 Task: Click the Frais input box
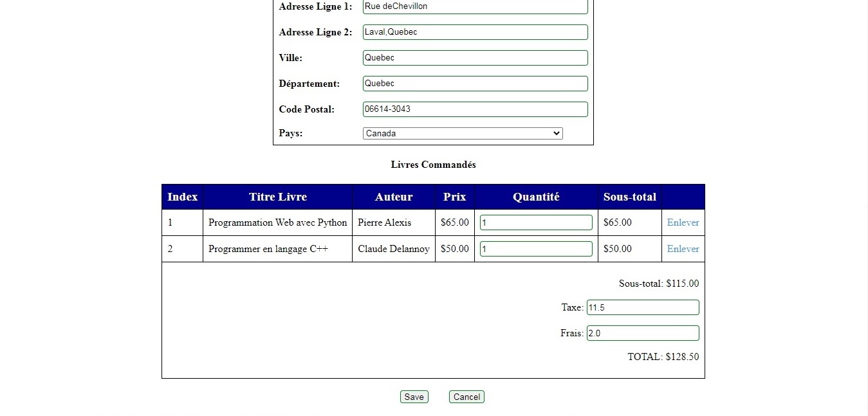click(642, 333)
